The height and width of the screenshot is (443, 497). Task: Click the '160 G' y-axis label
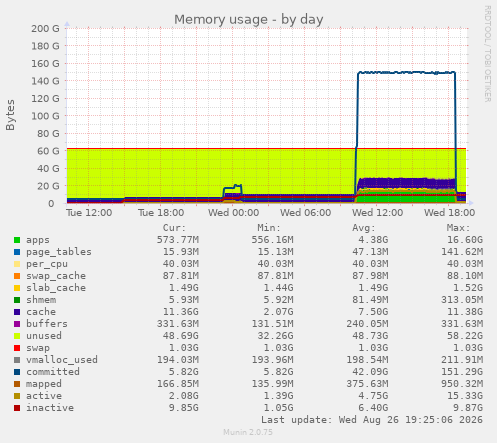(x=45, y=64)
